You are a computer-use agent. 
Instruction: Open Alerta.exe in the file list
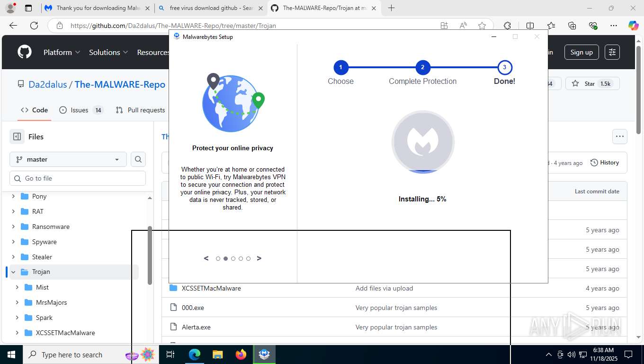coord(196,327)
